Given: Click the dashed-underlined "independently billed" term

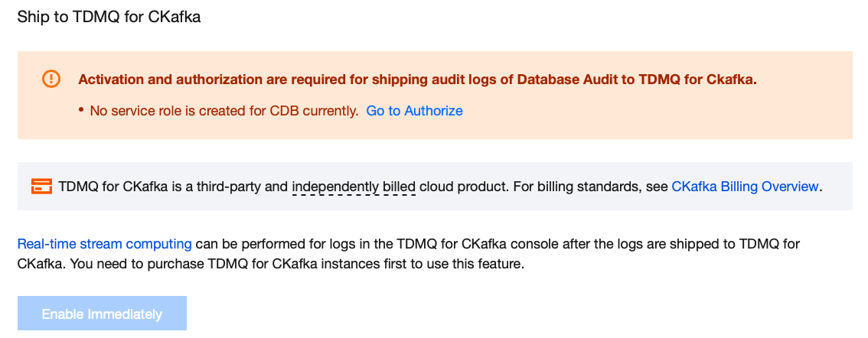Looking at the screenshot, I should (354, 186).
